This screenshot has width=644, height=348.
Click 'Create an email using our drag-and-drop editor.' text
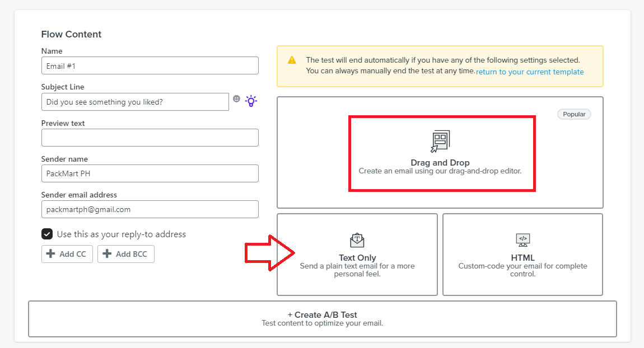click(440, 171)
